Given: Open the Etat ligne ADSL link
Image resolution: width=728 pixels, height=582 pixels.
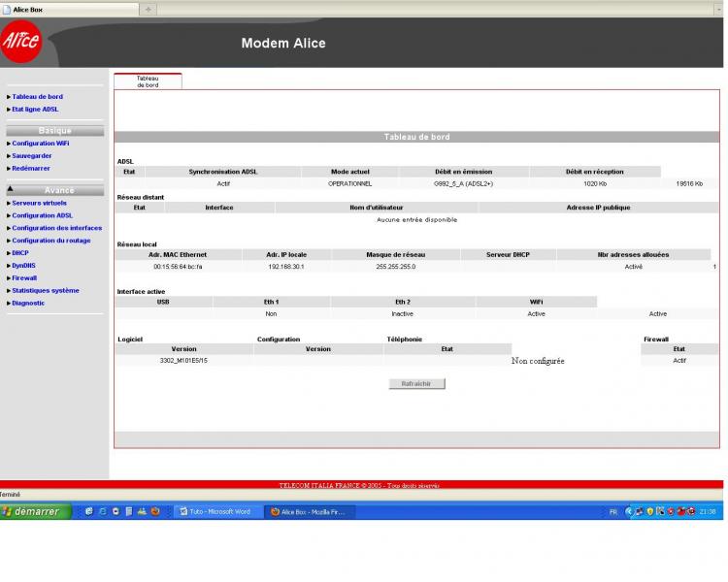Looking at the screenshot, I should [35, 109].
